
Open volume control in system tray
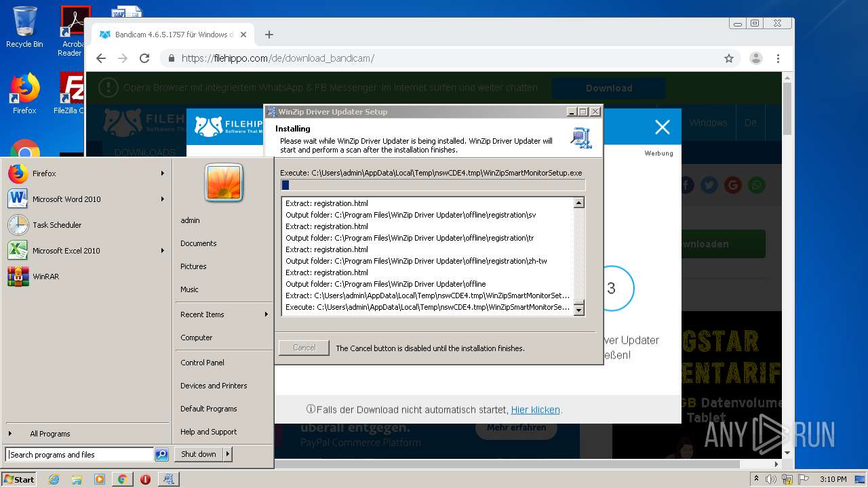tap(771, 479)
